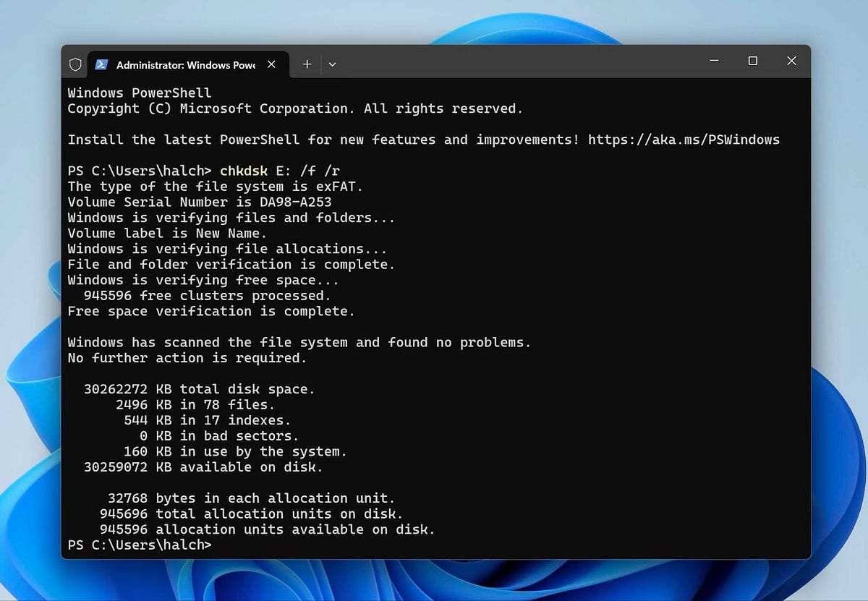Image resolution: width=868 pixels, height=601 pixels.
Task: Open a new tab with the plus icon
Action: [x=306, y=64]
